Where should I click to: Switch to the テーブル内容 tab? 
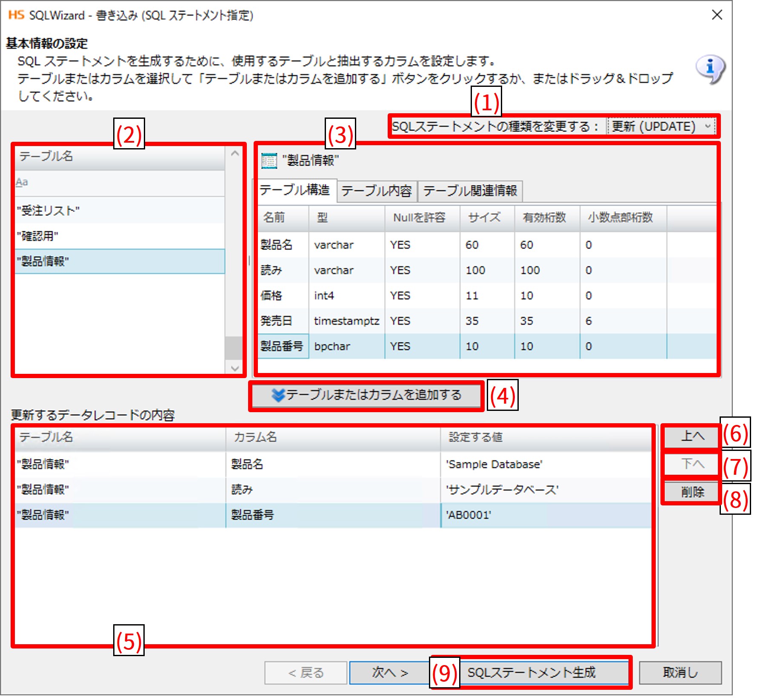(376, 191)
